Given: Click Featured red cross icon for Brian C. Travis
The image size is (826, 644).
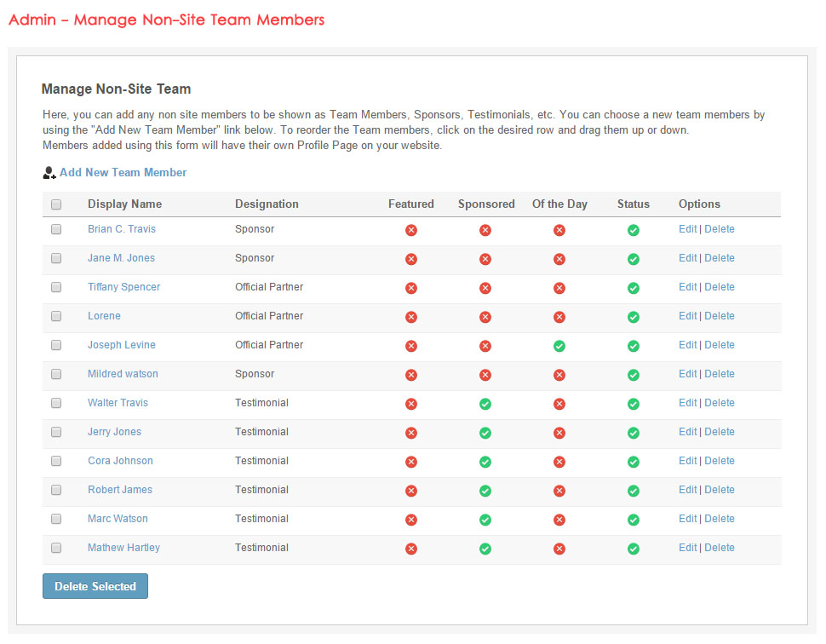Looking at the screenshot, I should click(x=411, y=230).
